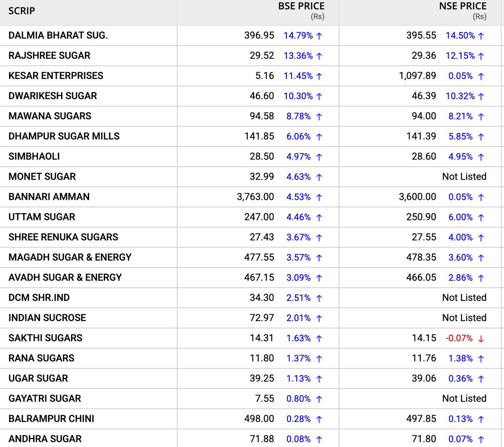Open MAWANA SUGARS scrip

pos(50,116)
